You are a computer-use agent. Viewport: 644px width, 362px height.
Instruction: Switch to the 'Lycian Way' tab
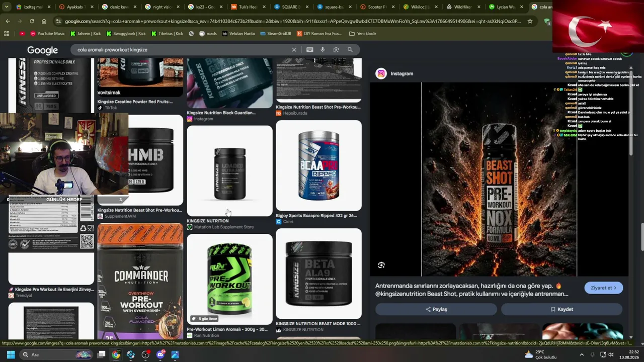(507, 7)
